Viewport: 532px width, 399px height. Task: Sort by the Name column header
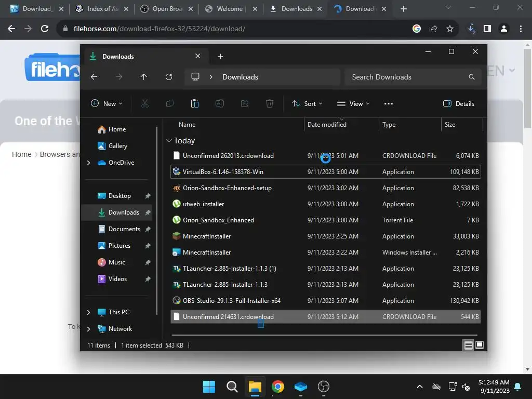point(187,125)
